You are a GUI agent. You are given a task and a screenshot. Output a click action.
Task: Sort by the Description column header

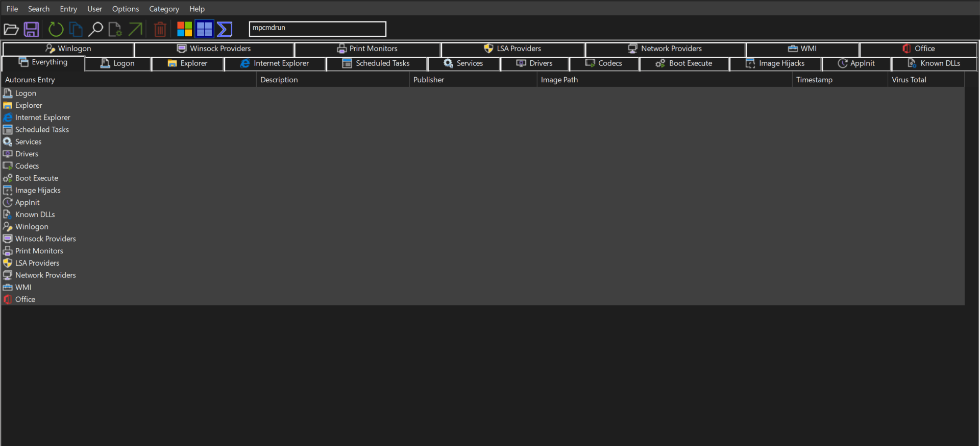(x=333, y=80)
